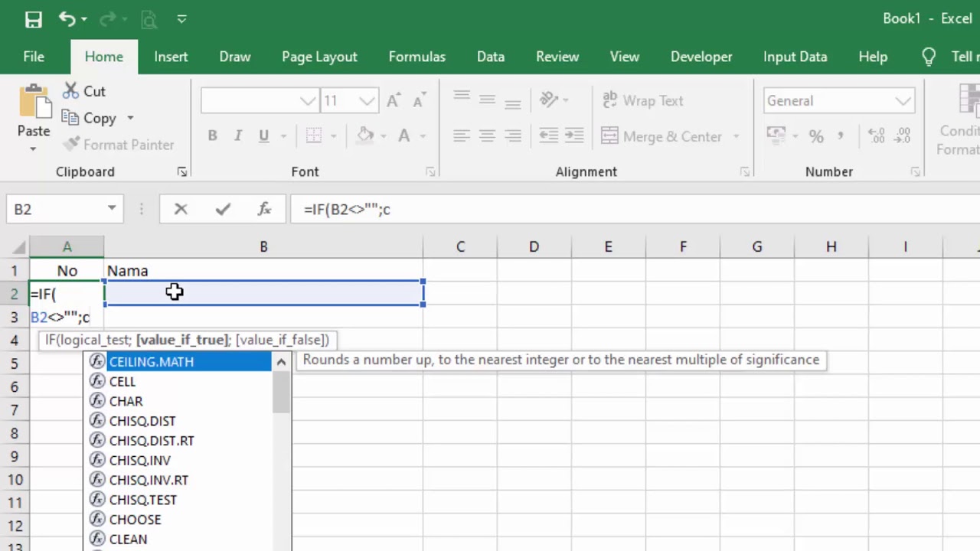Click Percent Style icon
980x551 pixels.
point(816,136)
